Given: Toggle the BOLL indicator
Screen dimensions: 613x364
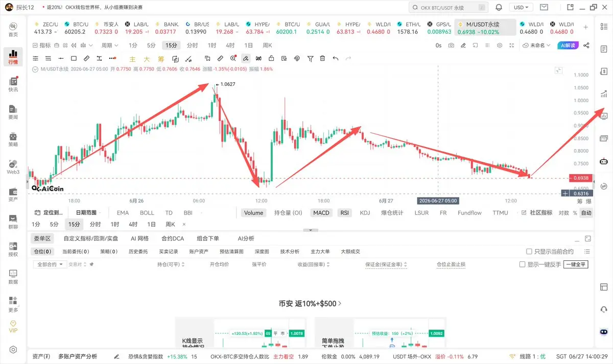Looking at the screenshot, I should (x=147, y=213).
